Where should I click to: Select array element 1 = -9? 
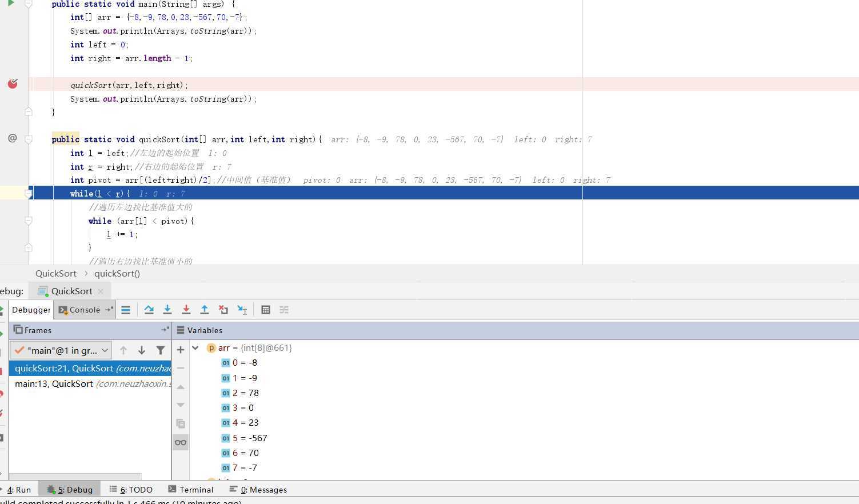tap(239, 378)
